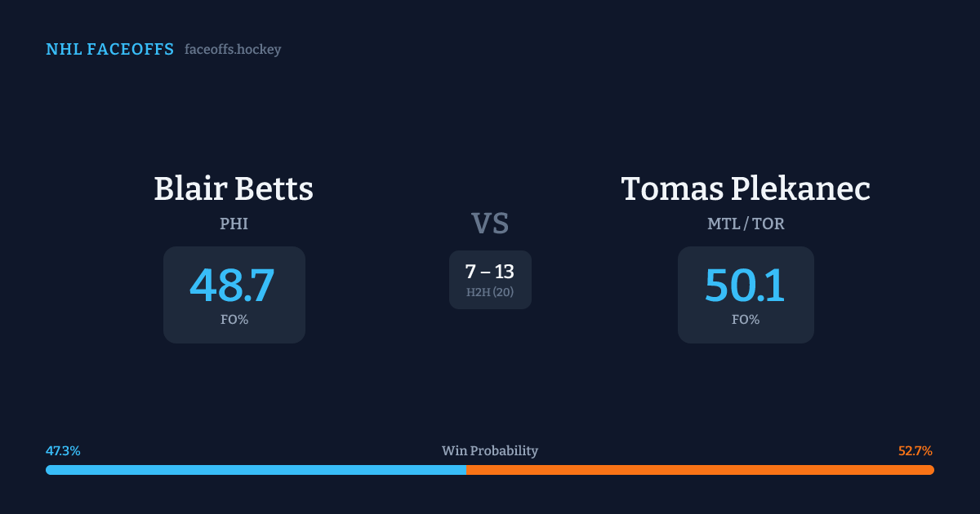Click the FO% label under 50.1

(x=746, y=320)
